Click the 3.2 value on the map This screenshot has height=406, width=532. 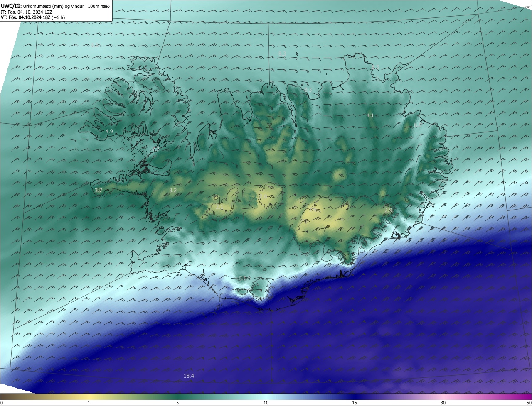click(173, 190)
